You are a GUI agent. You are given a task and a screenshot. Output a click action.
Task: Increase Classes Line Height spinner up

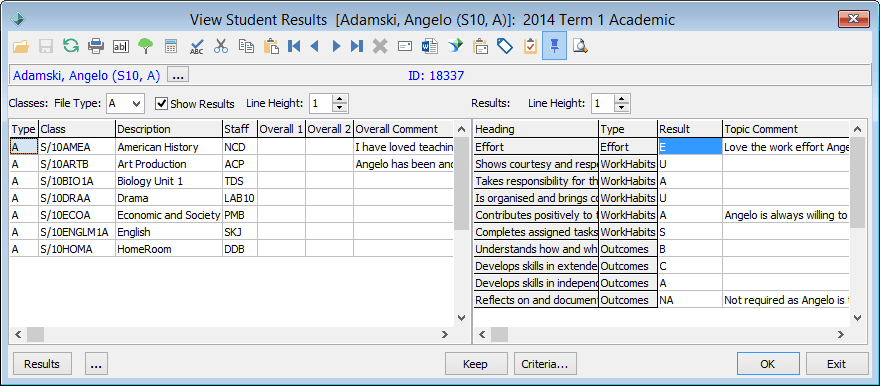pyautogui.click(x=340, y=99)
